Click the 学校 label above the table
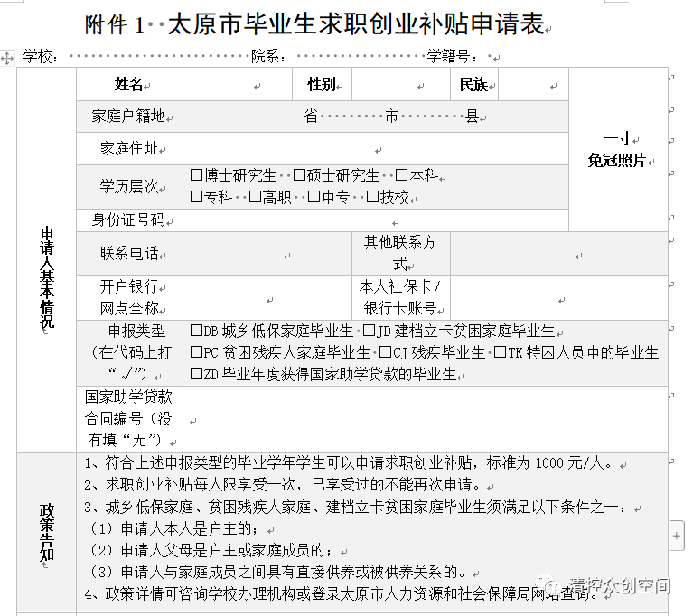The image size is (693, 616). (41, 57)
